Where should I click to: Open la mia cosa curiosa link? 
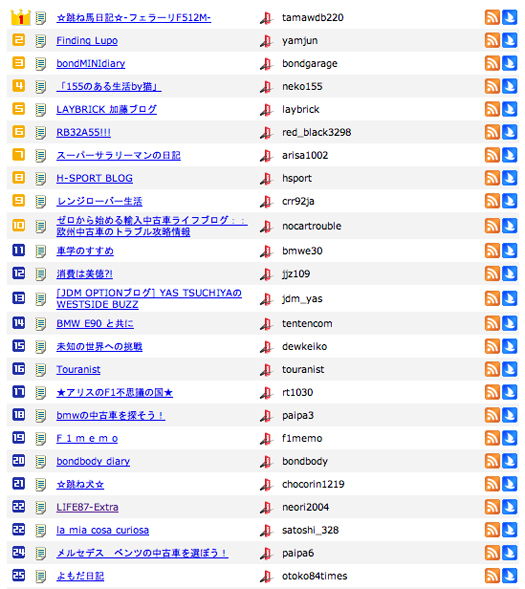pyautogui.click(x=103, y=530)
